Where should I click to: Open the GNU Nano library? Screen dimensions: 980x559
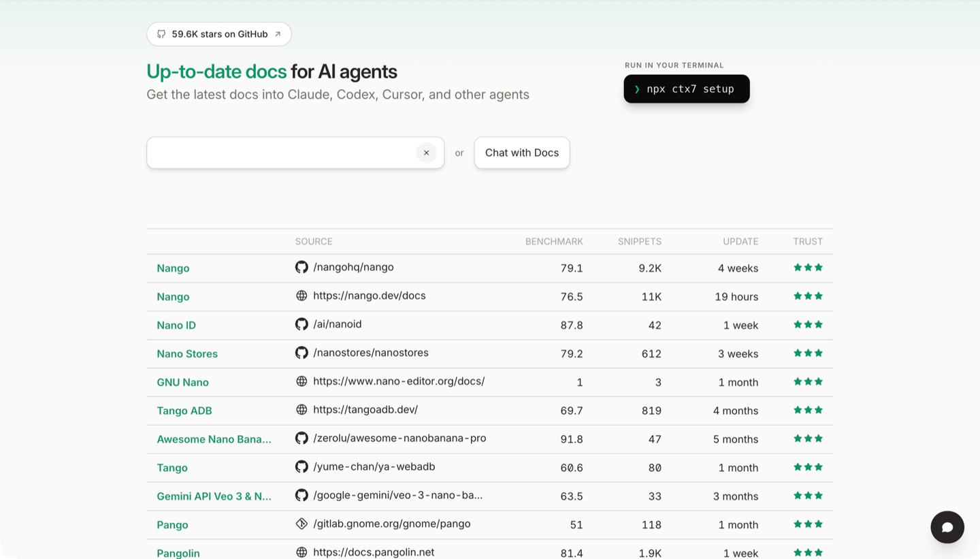pyautogui.click(x=182, y=383)
